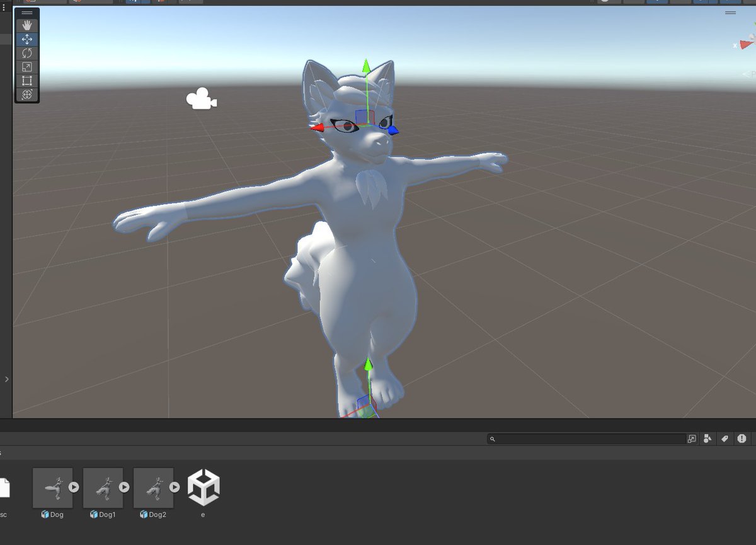The width and height of the screenshot is (756, 545).
Task: Click the green Y-axis arrow above the head
Action: click(365, 67)
